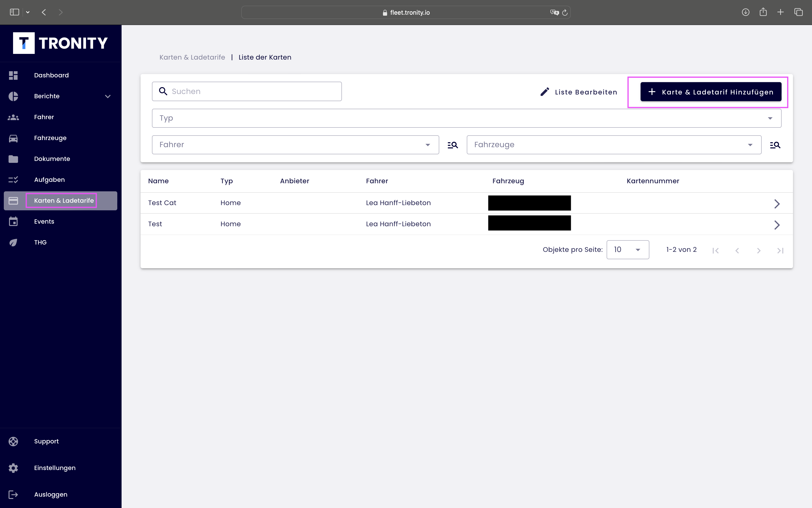Click the Fahrer advanced search icon
Viewport: 812px width, 508px height.
click(x=453, y=145)
